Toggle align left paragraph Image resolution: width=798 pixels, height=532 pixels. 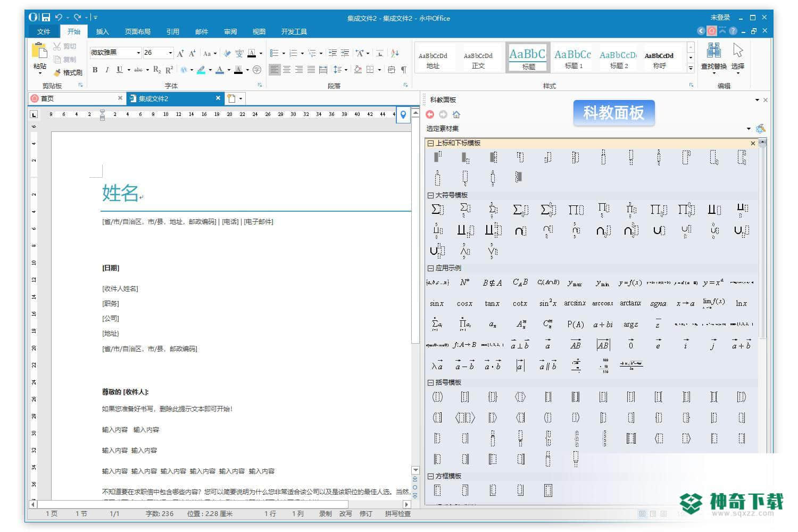[x=274, y=70]
